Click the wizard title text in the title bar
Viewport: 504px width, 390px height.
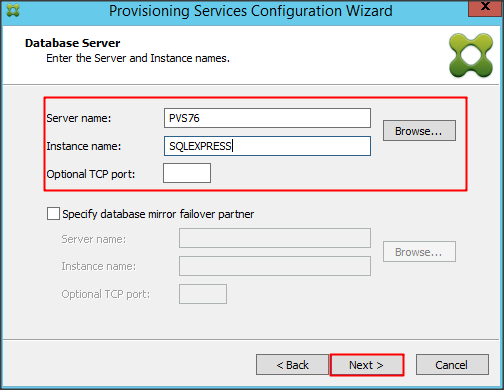click(x=251, y=11)
